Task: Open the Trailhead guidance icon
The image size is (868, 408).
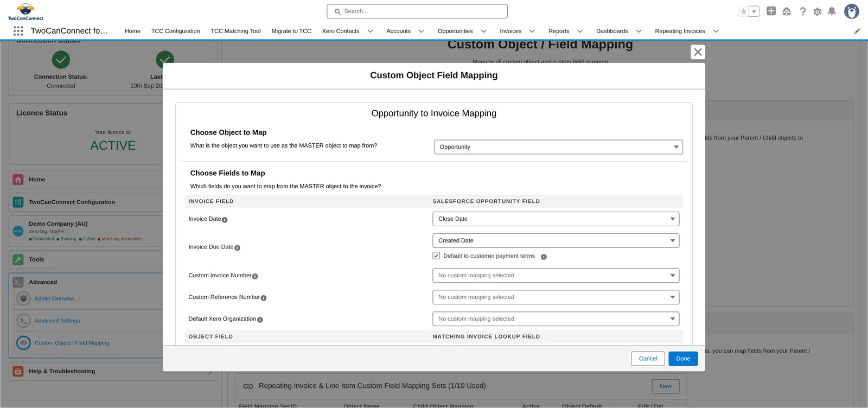Action: click(x=787, y=11)
